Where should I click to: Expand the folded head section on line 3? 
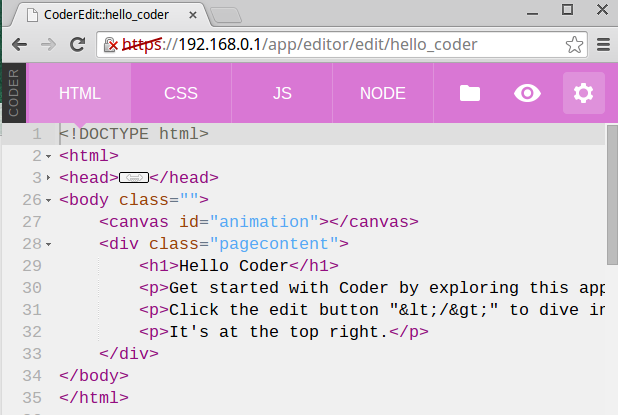coord(48,178)
